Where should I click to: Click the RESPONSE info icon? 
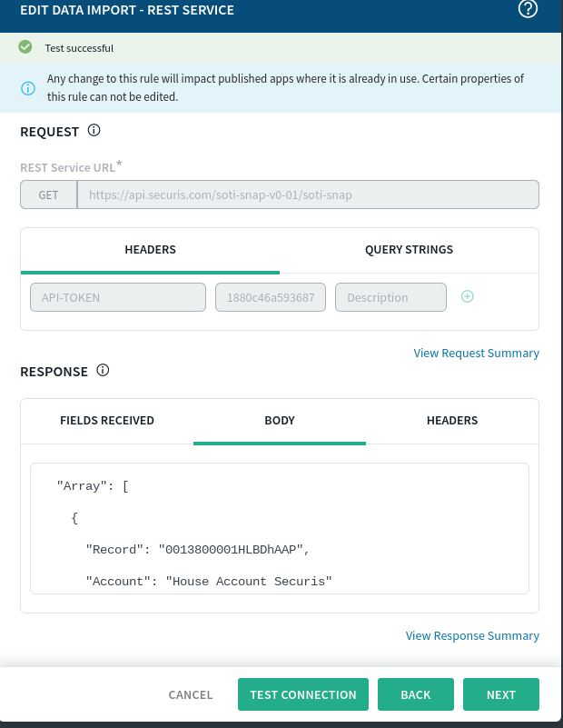pos(103,371)
